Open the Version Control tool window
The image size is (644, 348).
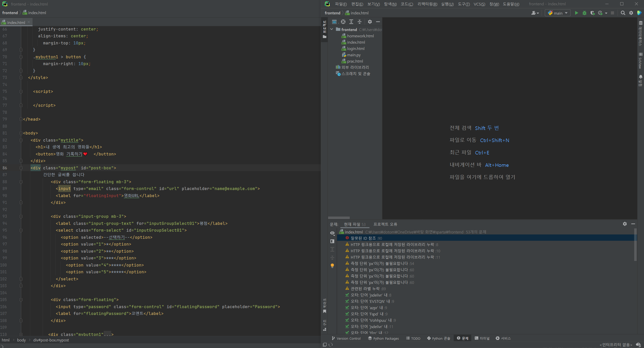(346, 338)
